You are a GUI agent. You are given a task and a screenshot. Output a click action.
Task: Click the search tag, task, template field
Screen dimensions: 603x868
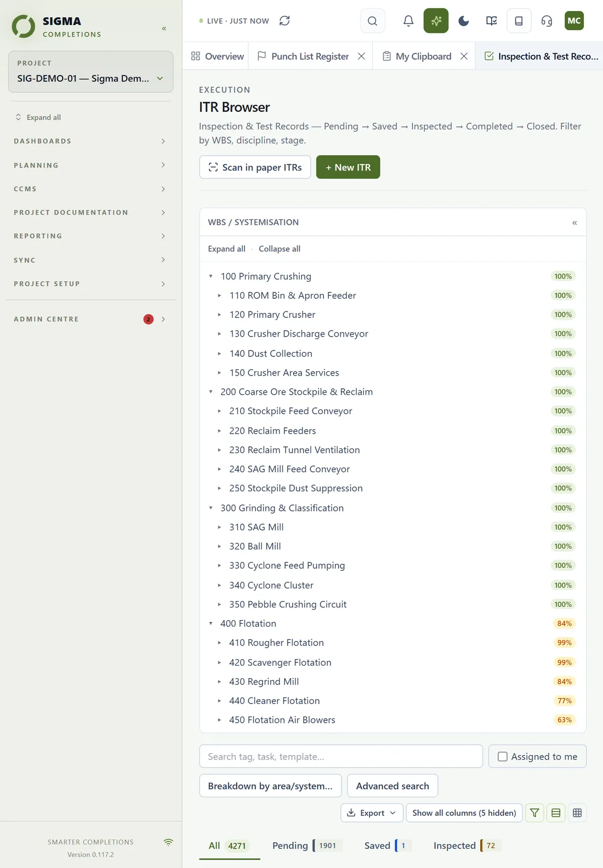point(341,757)
